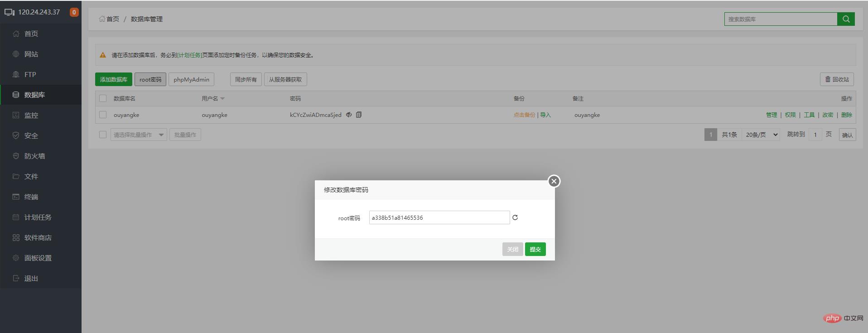
Task: Click the search magnifier icon button
Action: [x=846, y=19]
